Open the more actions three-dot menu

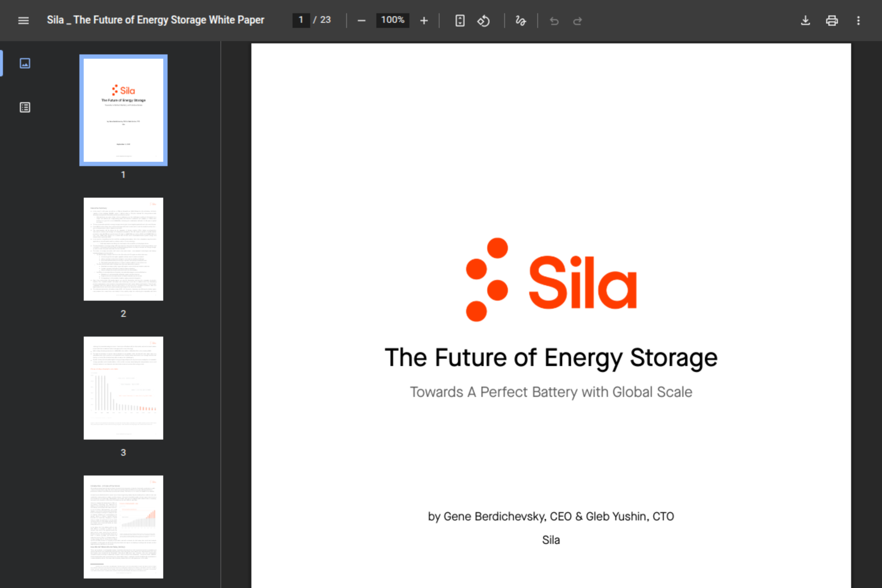point(858,21)
